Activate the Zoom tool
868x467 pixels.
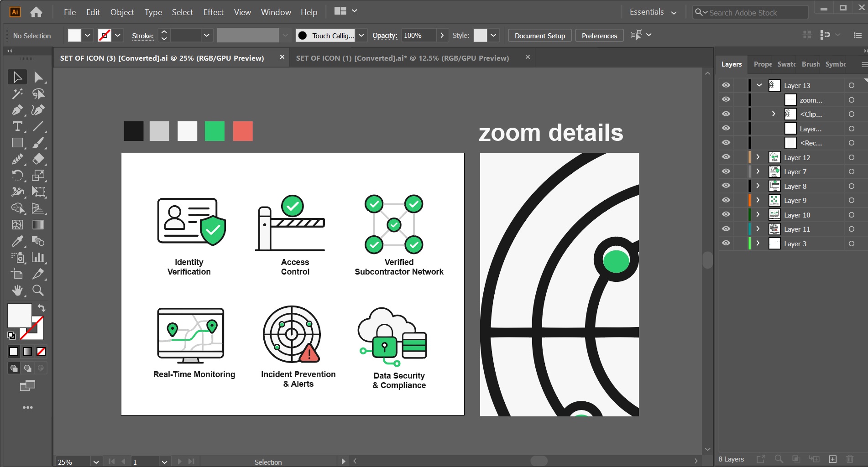tap(38, 290)
